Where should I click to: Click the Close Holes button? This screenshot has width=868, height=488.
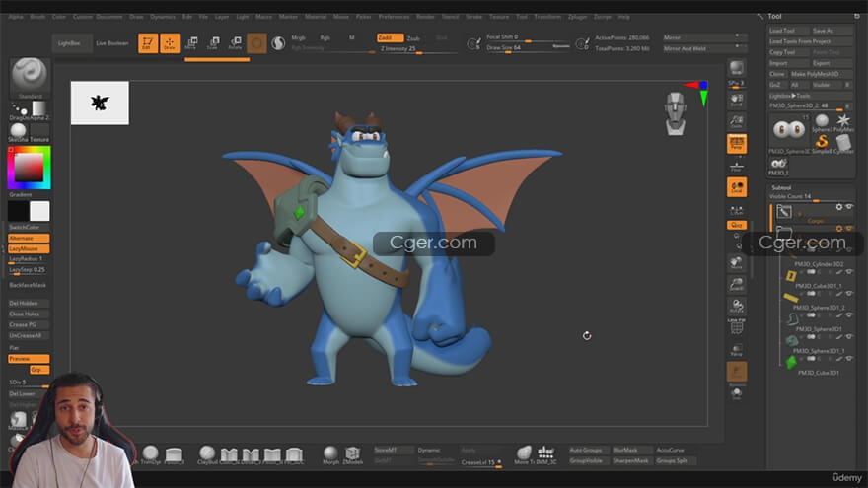pos(29,314)
